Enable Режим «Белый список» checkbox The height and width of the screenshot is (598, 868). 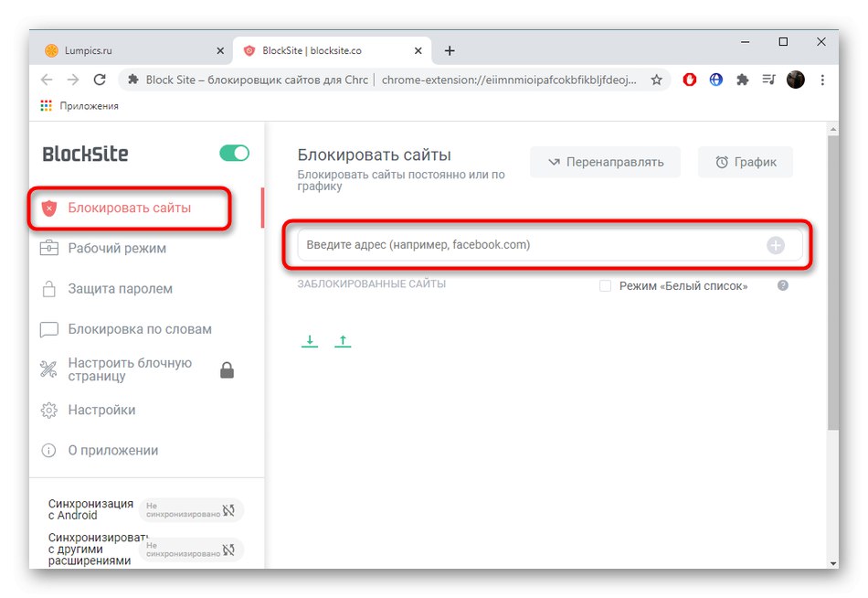point(605,285)
